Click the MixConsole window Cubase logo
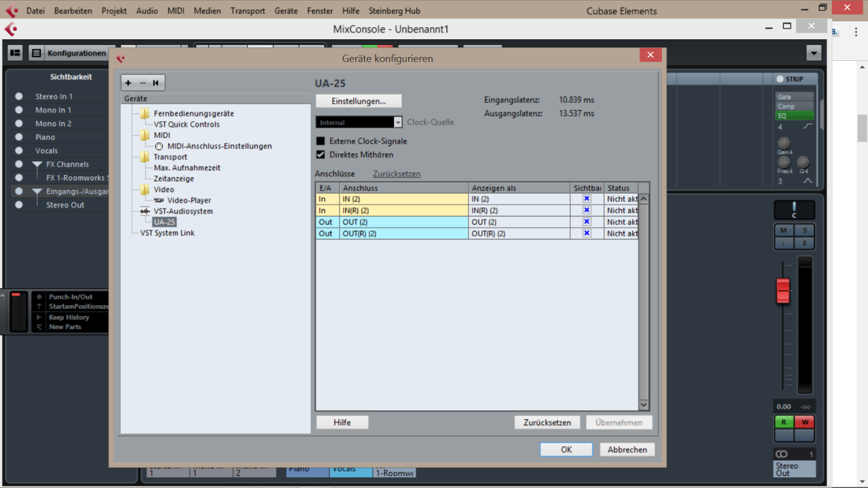 coord(11,29)
